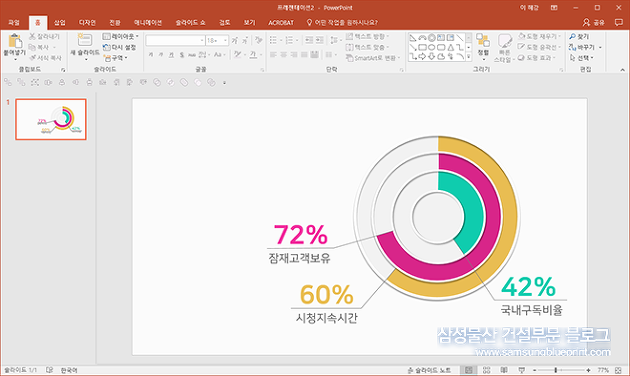The image size is (630, 376).
Task: Click Text Direction (텍스트 방향) button
Action: pos(367,37)
